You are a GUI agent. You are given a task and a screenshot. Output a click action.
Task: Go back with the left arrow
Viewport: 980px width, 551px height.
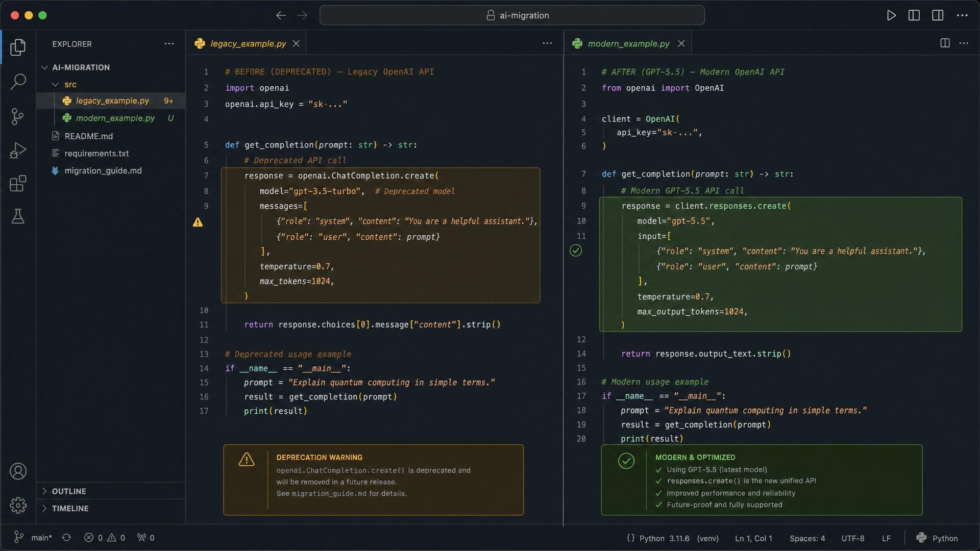[281, 15]
